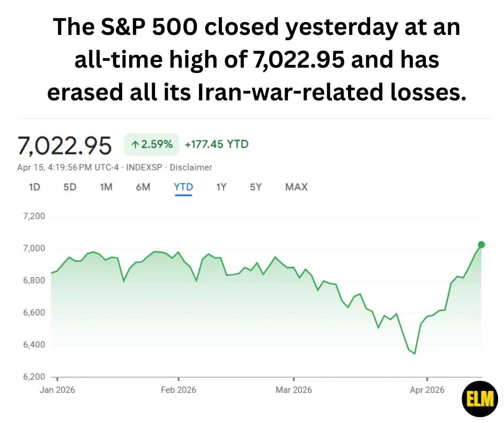The width and height of the screenshot is (504, 423).
Task: Open the 5D time range
Action: (x=69, y=187)
